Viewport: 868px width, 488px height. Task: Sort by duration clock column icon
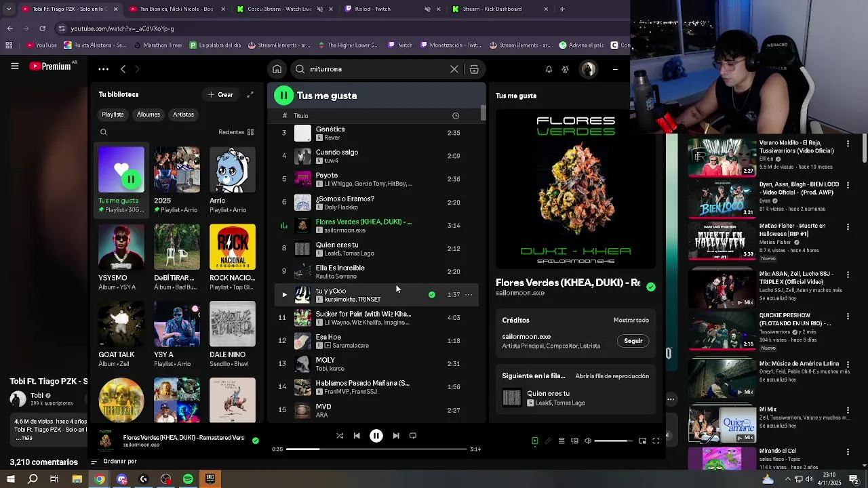456,116
